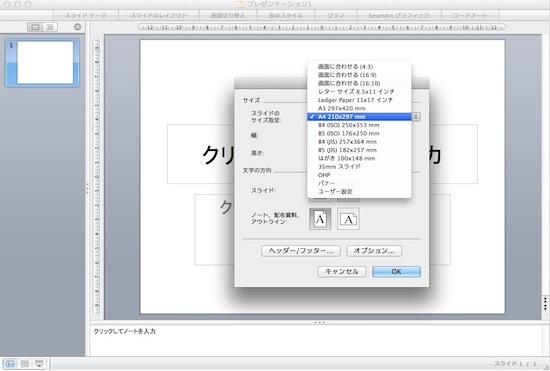
Task: Choose はがき 100x148 mm size
Action: coord(359,158)
